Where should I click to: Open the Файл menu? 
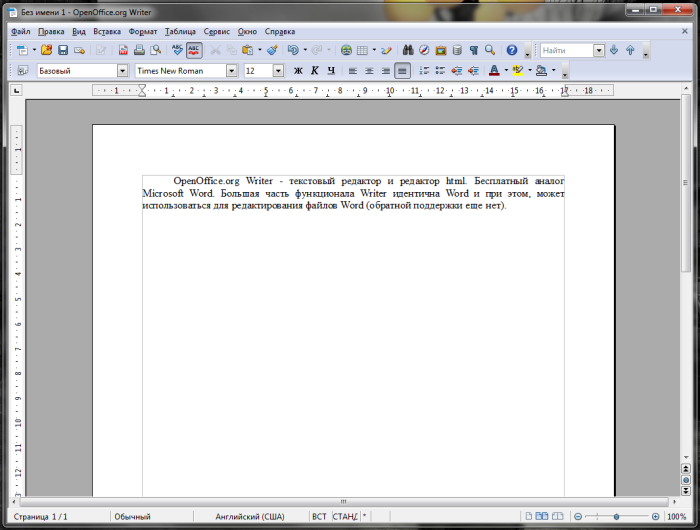pyautogui.click(x=21, y=31)
